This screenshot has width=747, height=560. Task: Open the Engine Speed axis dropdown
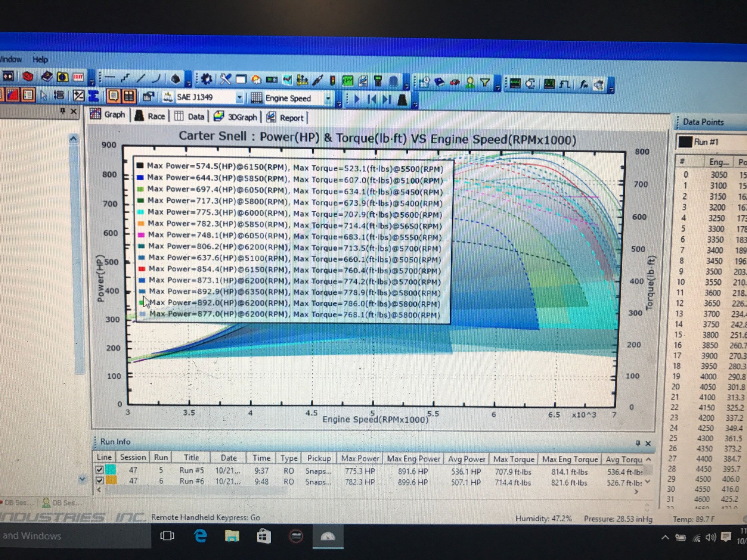point(328,99)
